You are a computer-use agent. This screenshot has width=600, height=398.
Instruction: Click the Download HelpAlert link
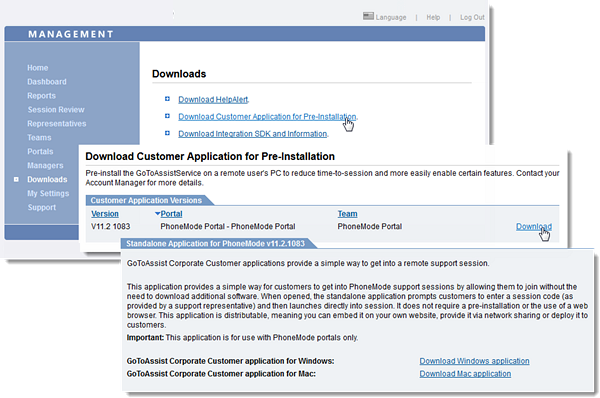214,100
